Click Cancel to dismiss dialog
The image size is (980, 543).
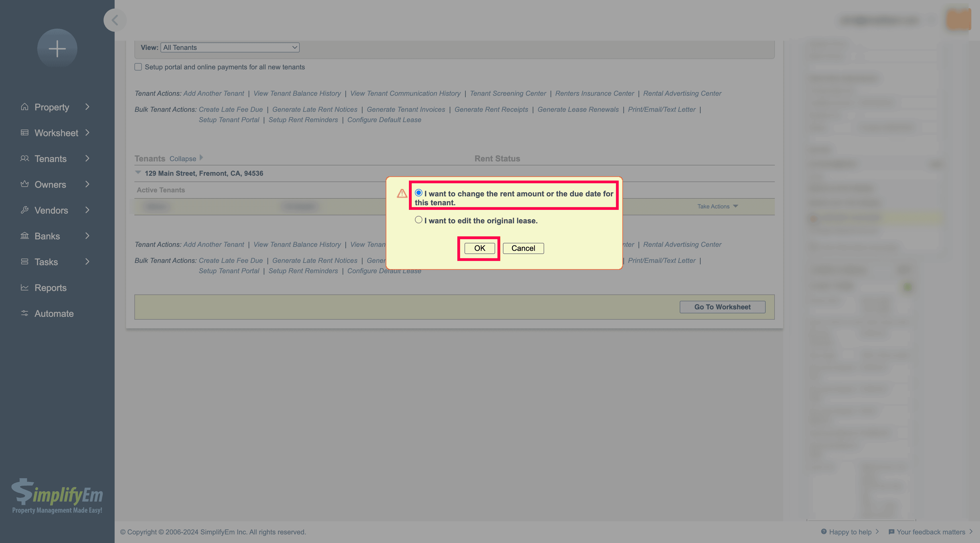[x=523, y=248]
